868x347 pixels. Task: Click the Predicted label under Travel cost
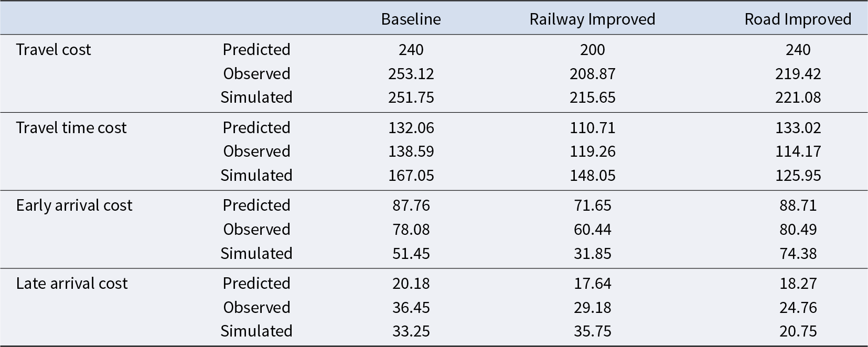point(256,50)
